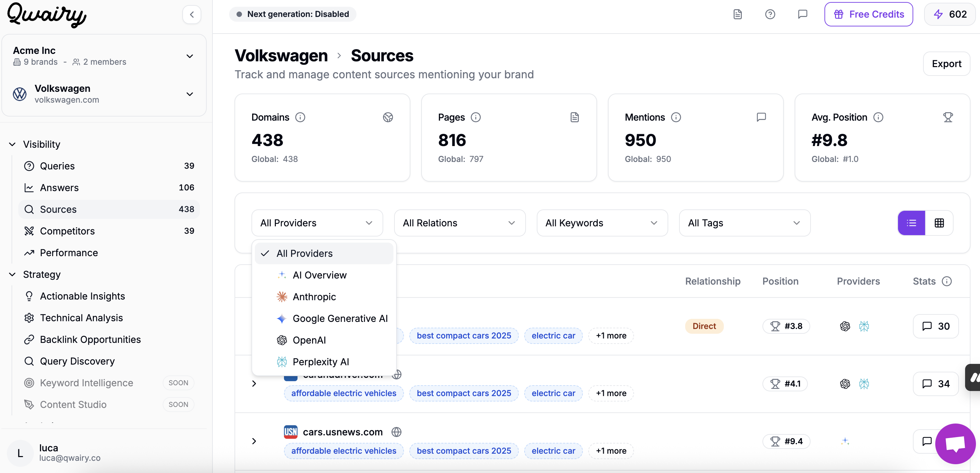The image size is (980, 473).
Task: Open the feedback chat icon in header
Action: click(x=802, y=15)
